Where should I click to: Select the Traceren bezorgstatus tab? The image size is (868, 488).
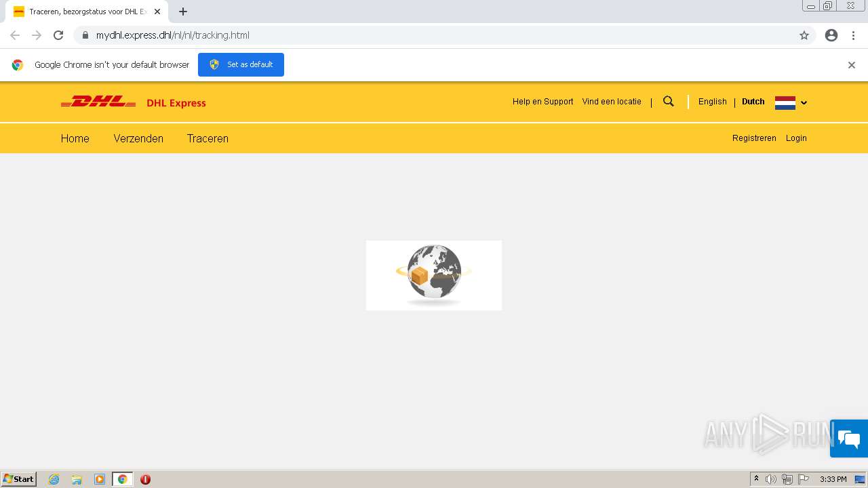[x=87, y=12]
